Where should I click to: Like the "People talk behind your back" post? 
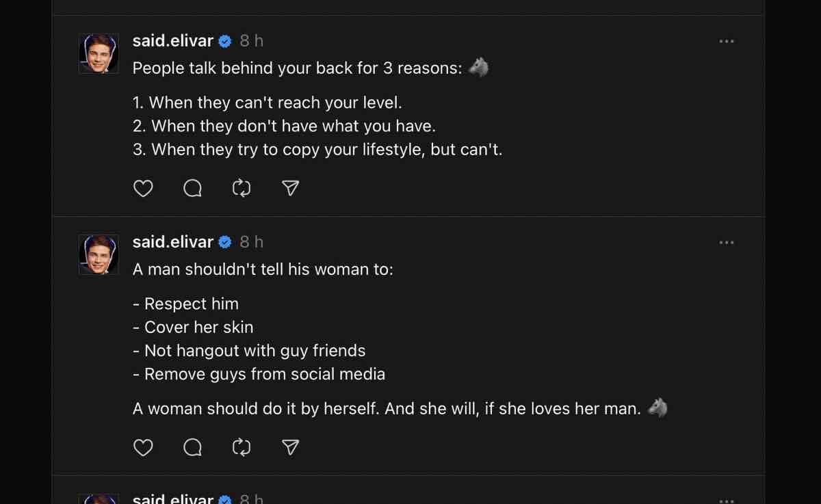click(x=143, y=188)
